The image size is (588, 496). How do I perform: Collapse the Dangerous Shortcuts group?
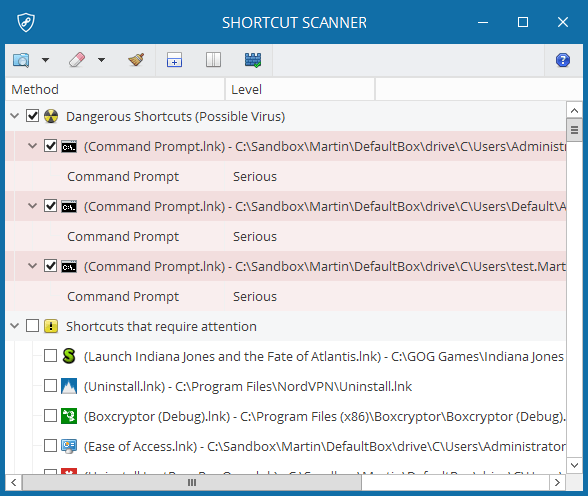pyautogui.click(x=15, y=116)
